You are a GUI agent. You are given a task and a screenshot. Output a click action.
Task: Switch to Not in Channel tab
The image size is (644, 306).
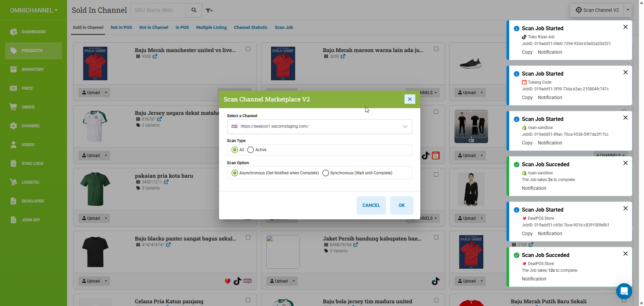[x=154, y=28]
